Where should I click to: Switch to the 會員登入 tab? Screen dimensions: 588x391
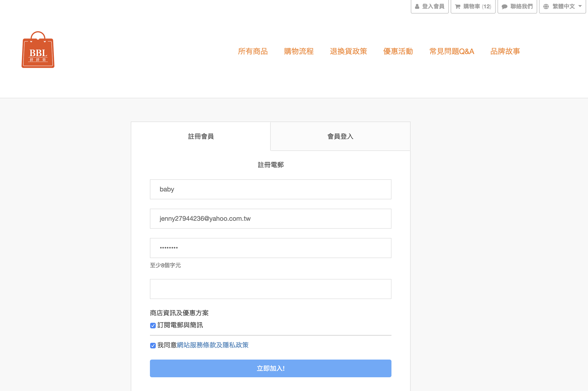[340, 136]
